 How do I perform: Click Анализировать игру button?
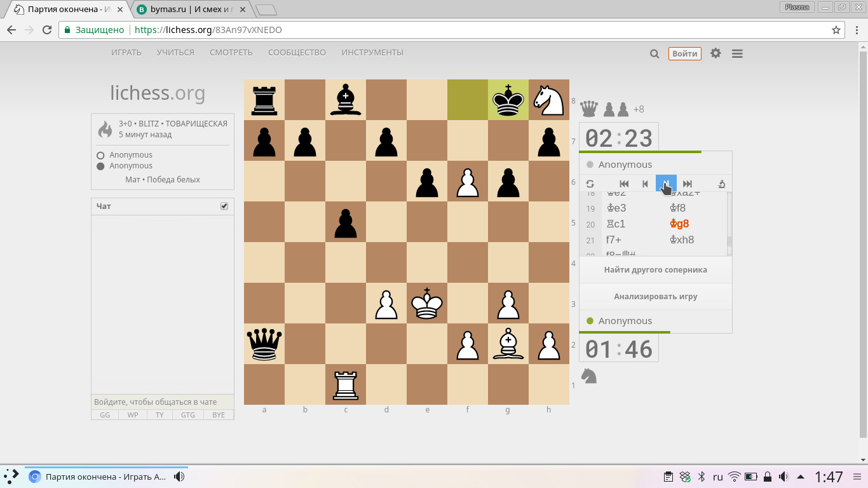(x=656, y=296)
